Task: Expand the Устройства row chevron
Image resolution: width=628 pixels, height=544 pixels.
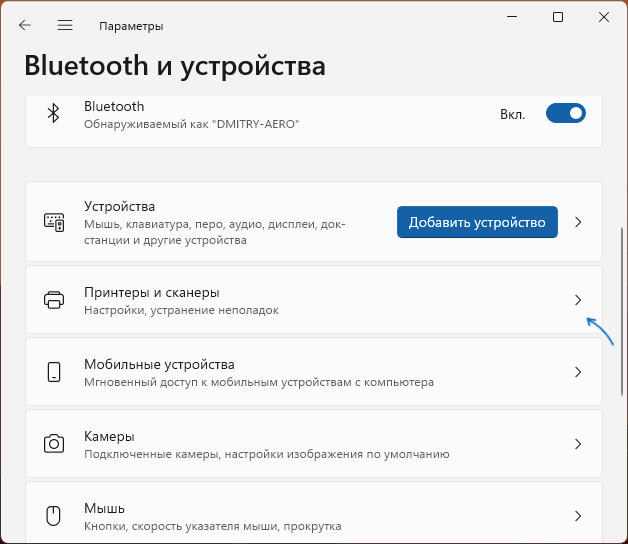Action: (x=578, y=222)
